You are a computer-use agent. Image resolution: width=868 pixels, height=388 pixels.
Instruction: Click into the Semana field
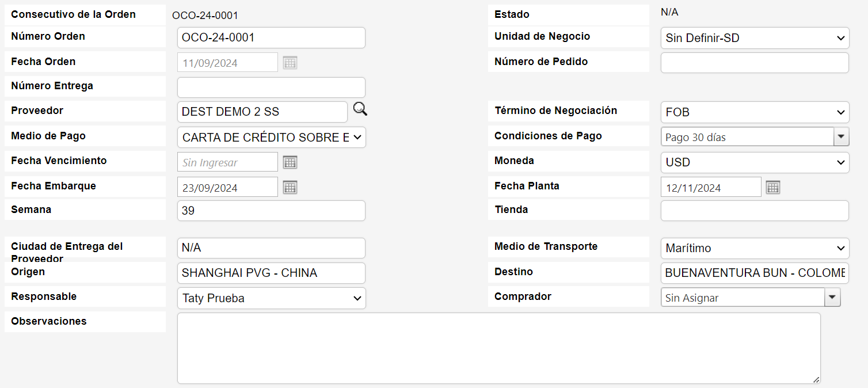click(x=271, y=211)
